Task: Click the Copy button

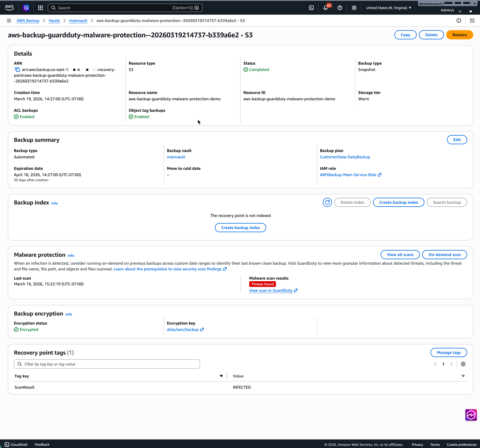Action: 405,35
